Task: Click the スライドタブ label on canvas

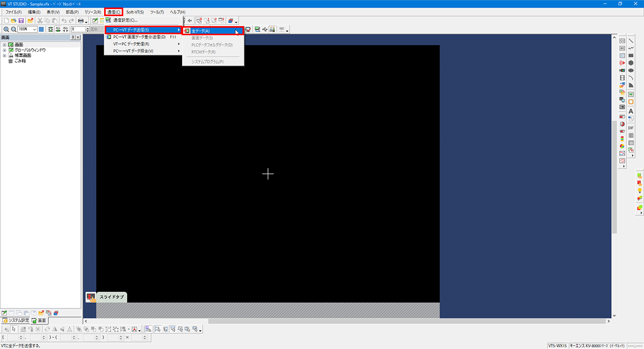Action: tap(111, 297)
